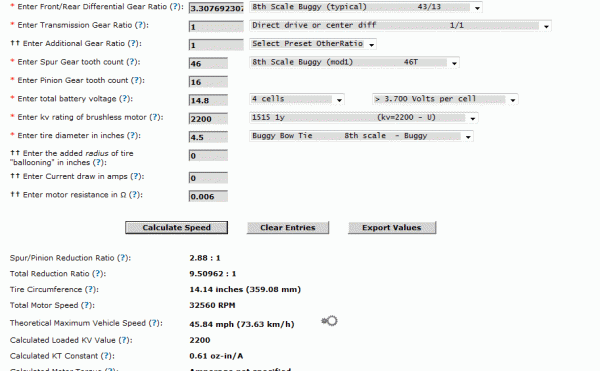This screenshot has height=371, width=600.
Task: Open help for kv rating of brushless motor
Action: pyautogui.click(x=155, y=117)
